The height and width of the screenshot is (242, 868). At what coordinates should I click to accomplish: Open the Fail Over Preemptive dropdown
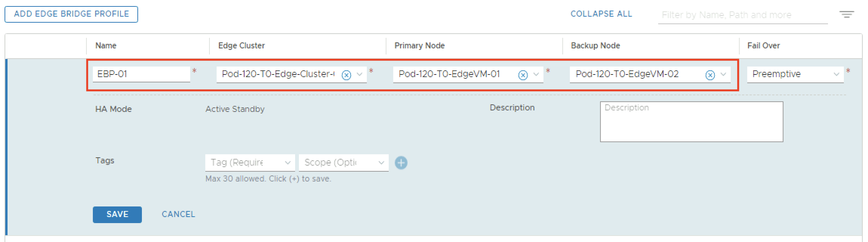tap(795, 74)
